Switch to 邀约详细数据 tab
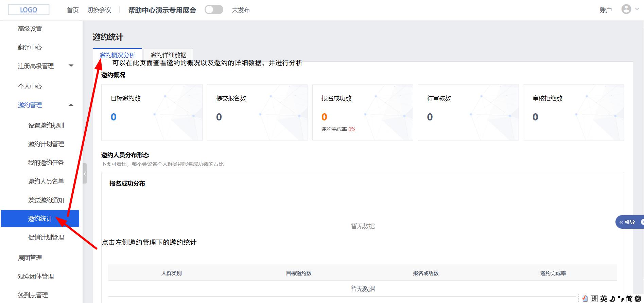644x303 pixels. pos(168,55)
